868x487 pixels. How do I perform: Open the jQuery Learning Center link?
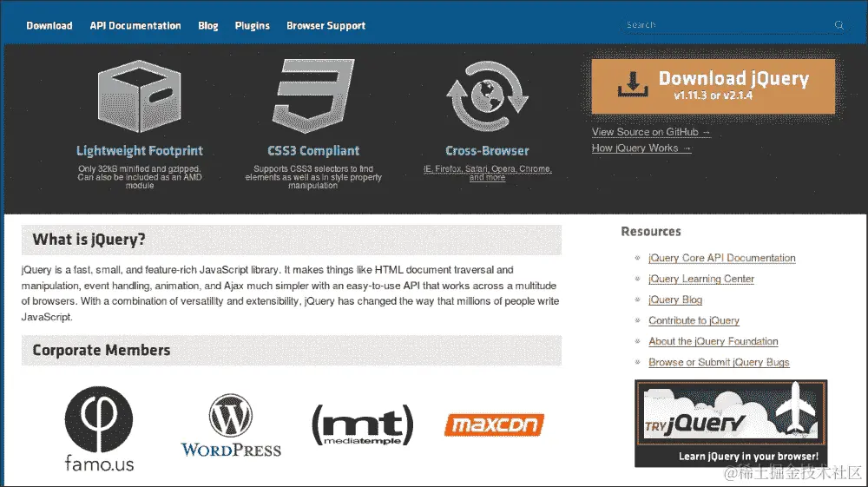pos(701,279)
